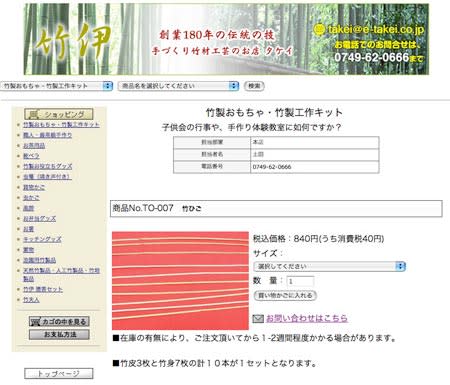Open お問い合わせはこちら inquiry link
This screenshot has height=385, width=450.
point(307,318)
